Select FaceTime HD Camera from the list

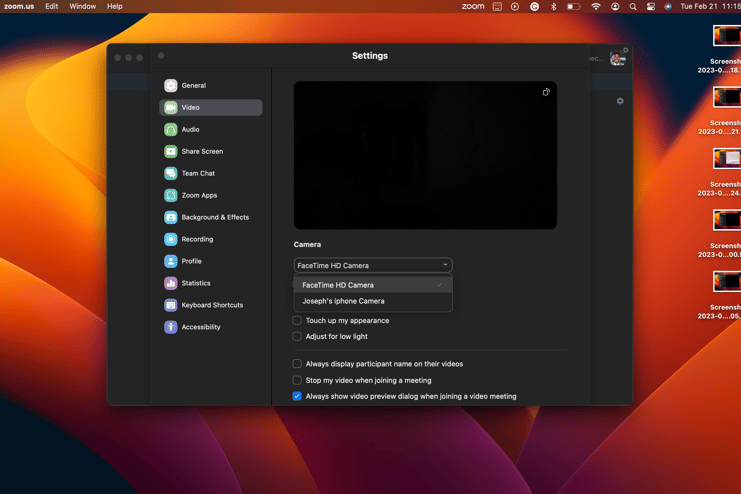[373, 285]
